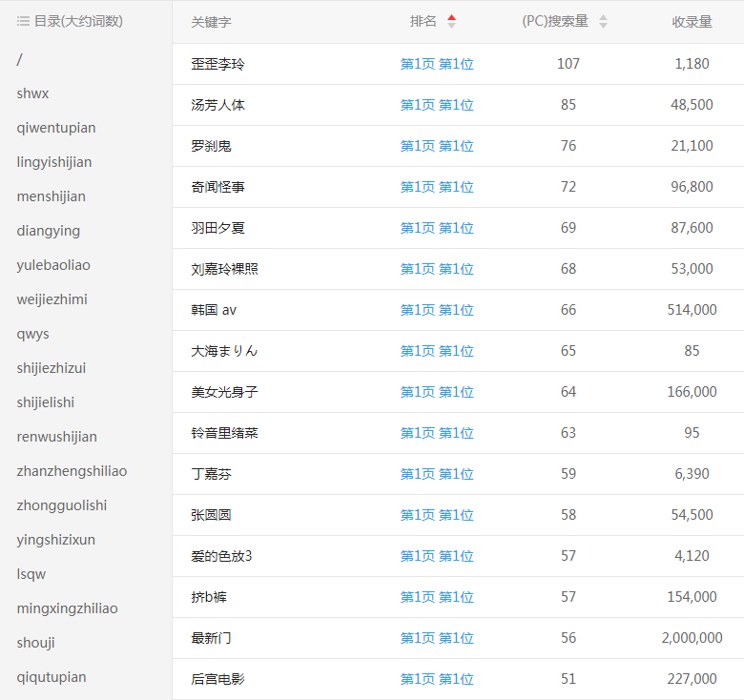Open the shouji directory entry
Viewport: 744px width, 700px height.
pos(35,643)
